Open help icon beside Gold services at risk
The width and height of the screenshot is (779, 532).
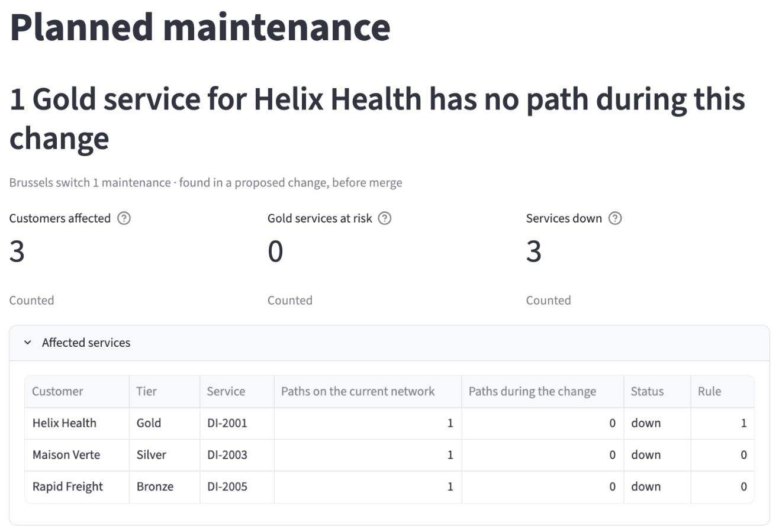pyautogui.click(x=385, y=218)
